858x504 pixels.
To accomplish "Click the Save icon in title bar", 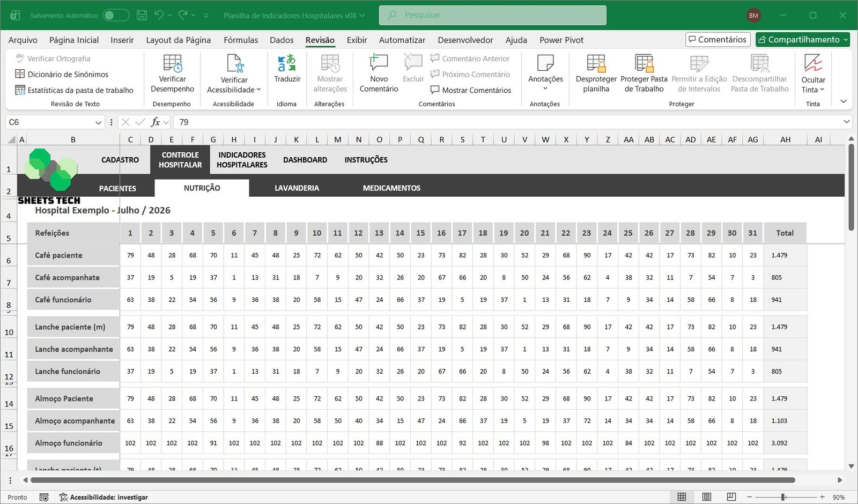I will (142, 16).
